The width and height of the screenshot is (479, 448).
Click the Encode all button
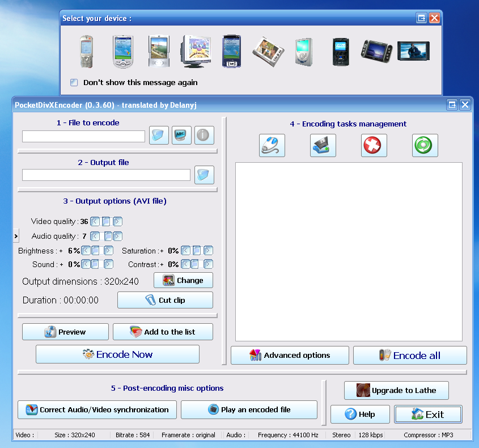(x=410, y=356)
